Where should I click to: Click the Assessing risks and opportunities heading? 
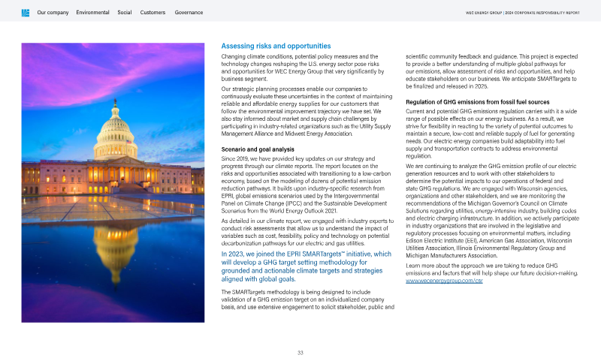tap(276, 47)
